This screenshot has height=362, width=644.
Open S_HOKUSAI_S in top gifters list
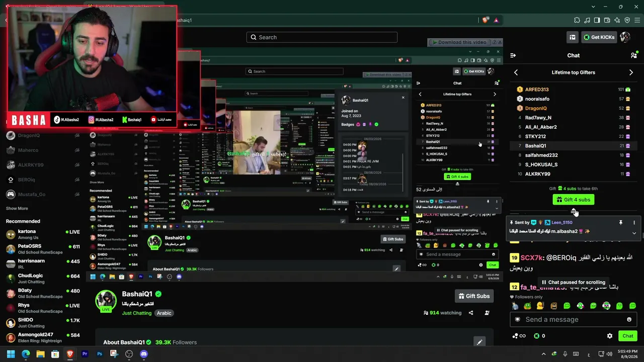[541, 164]
